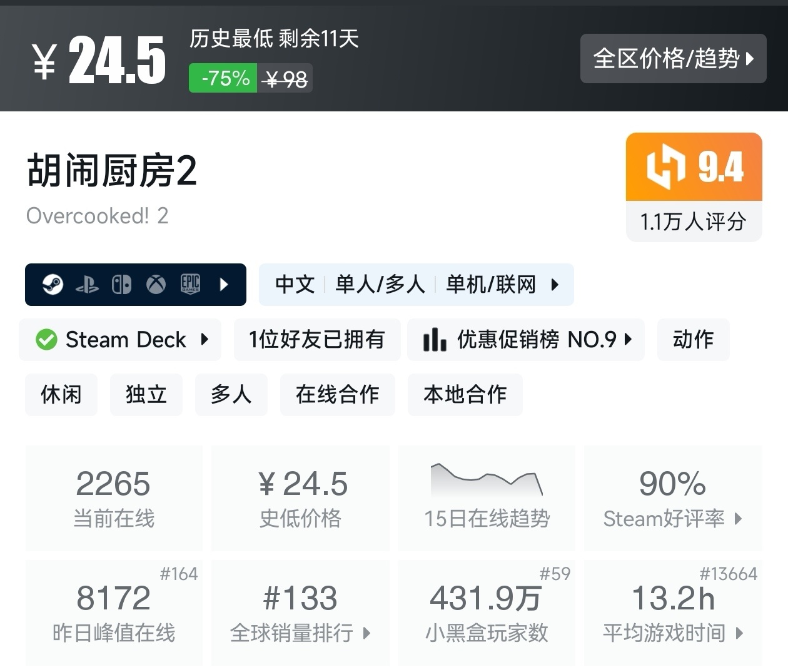Click the Steam platform icon
Viewport: 788px width, 672px height.
tap(53, 285)
